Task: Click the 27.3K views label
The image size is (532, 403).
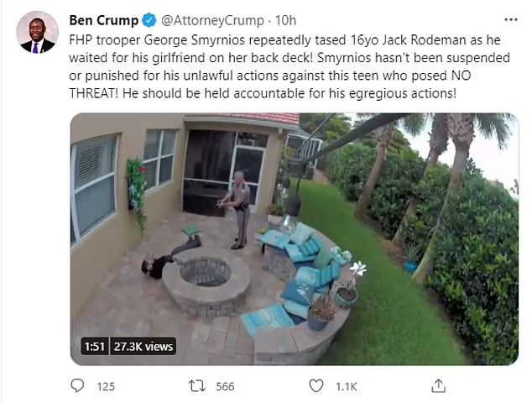Action: (x=143, y=346)
